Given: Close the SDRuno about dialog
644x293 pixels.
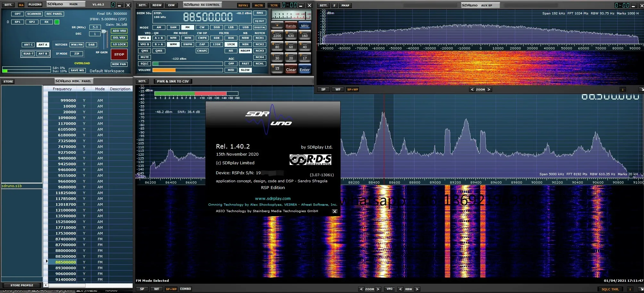Looking at the screenshot, I should 334,211.
